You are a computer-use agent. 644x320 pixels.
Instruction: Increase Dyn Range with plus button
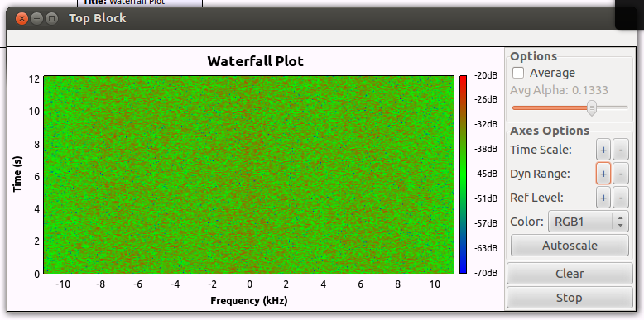point(603,174)
